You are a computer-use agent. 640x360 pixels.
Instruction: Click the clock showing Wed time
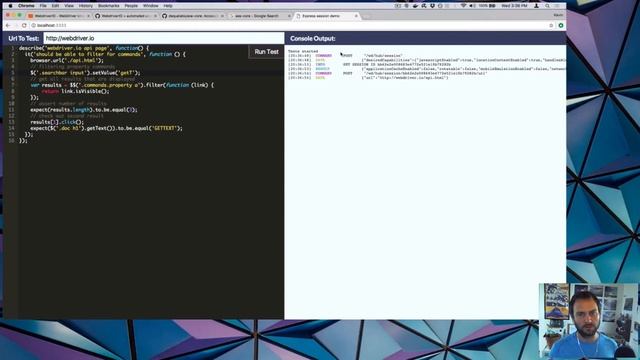click(514, 6)
